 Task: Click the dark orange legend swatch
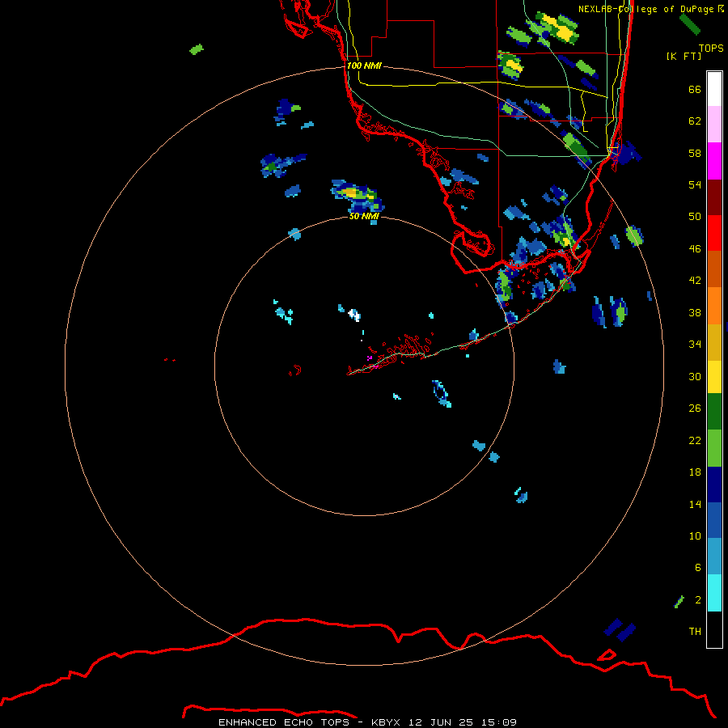click(x=714, y=269)
